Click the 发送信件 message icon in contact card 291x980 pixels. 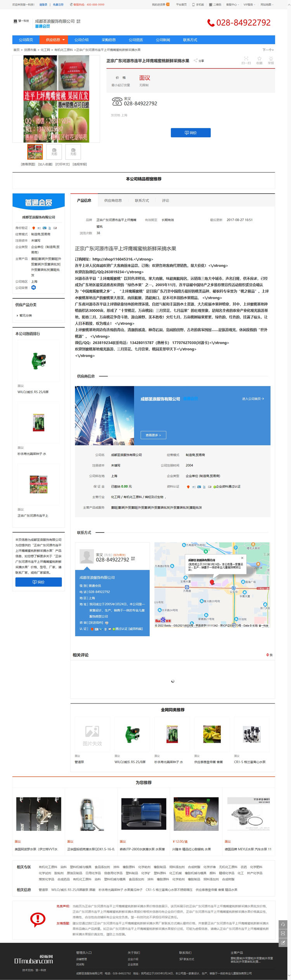tap(107, 623)
